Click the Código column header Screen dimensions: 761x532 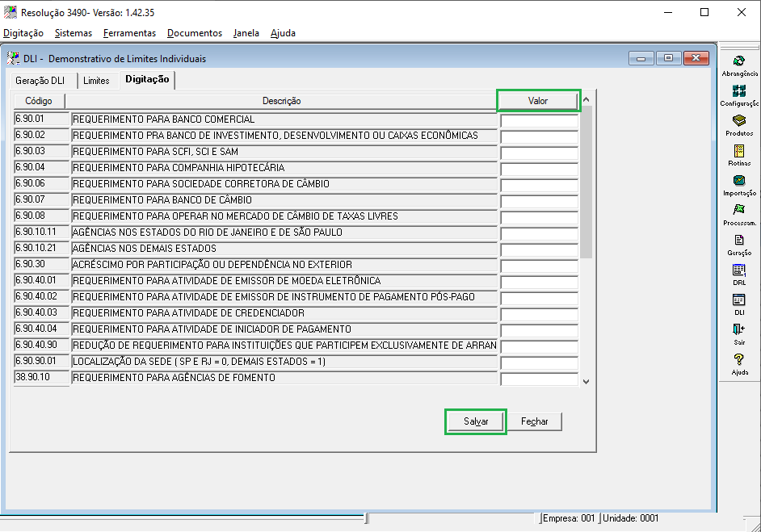[x=39, y=101]
